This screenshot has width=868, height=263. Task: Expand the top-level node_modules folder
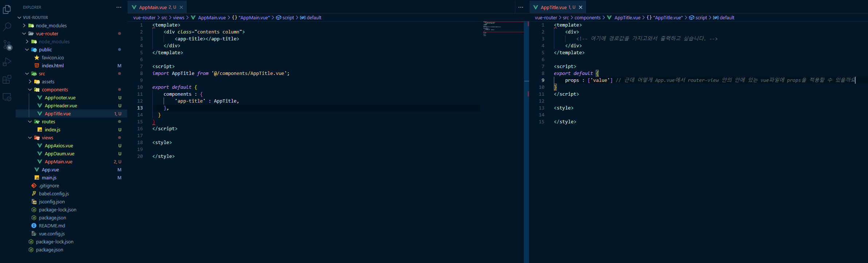(71, 25)
